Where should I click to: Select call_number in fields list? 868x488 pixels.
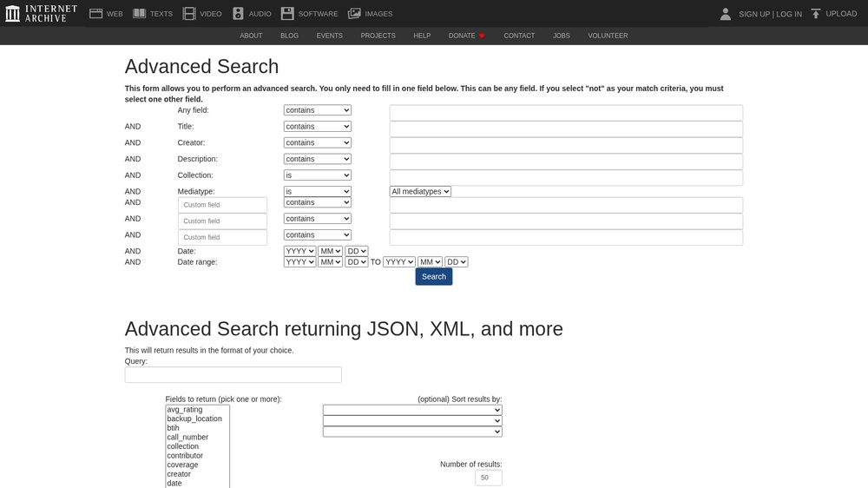point(197,437)
